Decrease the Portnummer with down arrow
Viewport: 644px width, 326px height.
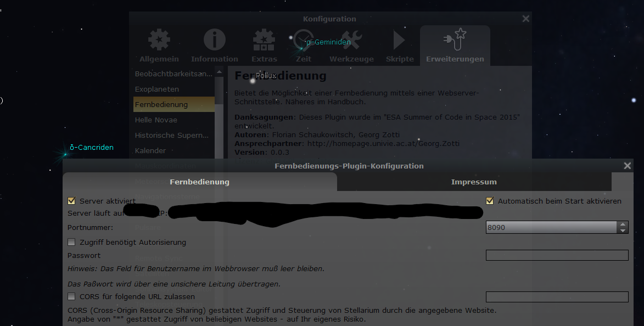point(623,231)
